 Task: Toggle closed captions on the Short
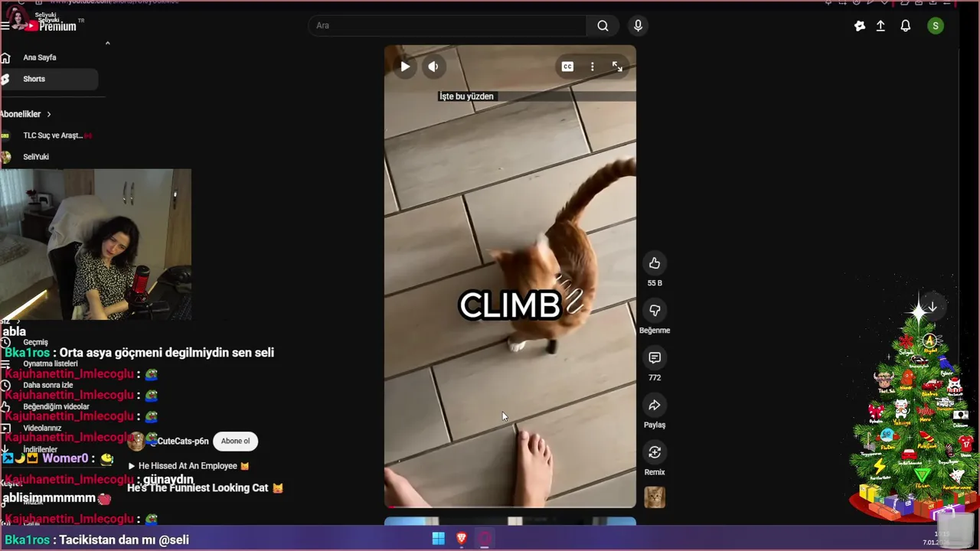pyautogui.click(x=567, y=67)
